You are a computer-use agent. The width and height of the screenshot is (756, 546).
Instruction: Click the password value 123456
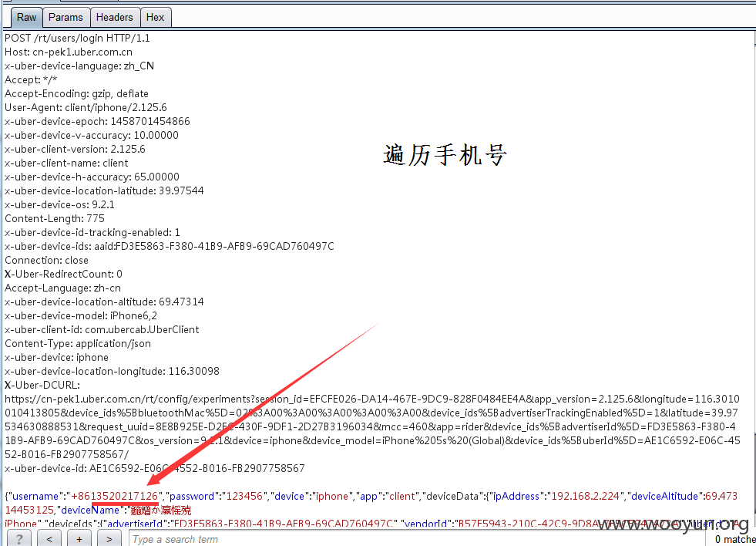tap(244, 497)
